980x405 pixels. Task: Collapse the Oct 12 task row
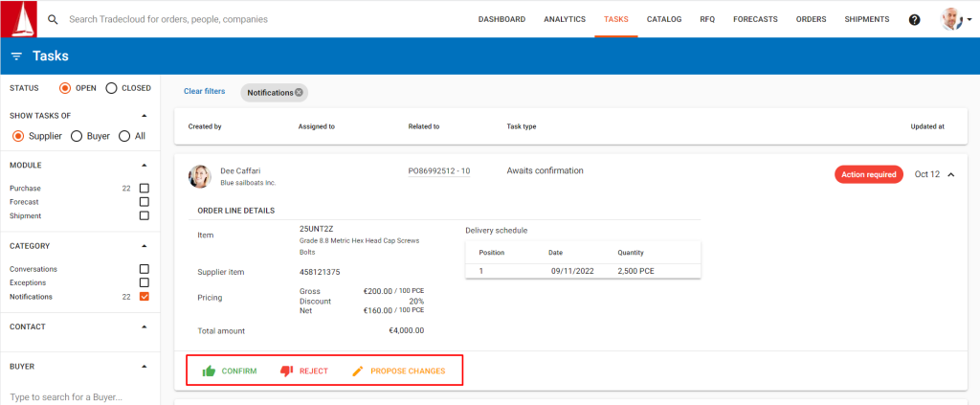click(x=951, y=174)
